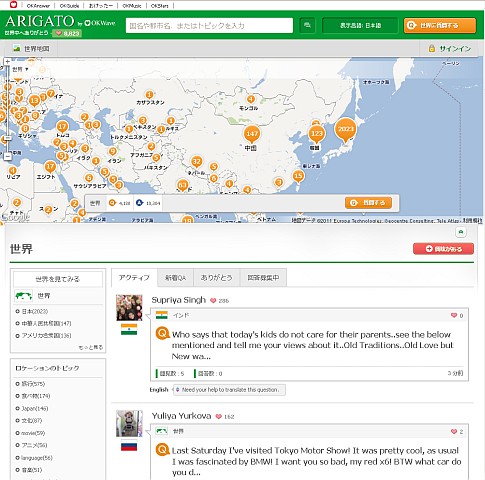Click the 32 marker near Nepal
Screen dimensions: 485x480
197,163
